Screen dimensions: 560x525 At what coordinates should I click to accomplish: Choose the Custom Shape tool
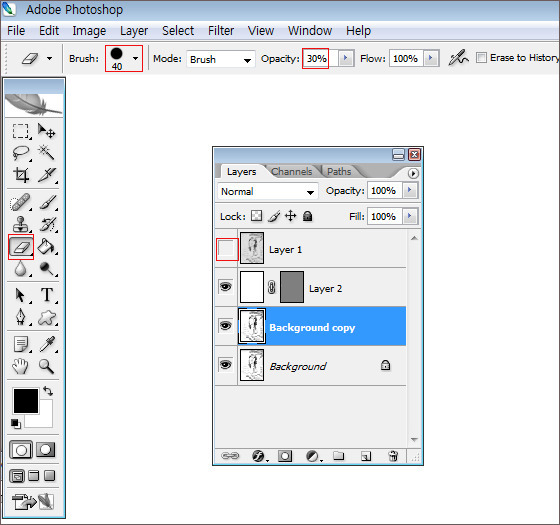point(47,317)
